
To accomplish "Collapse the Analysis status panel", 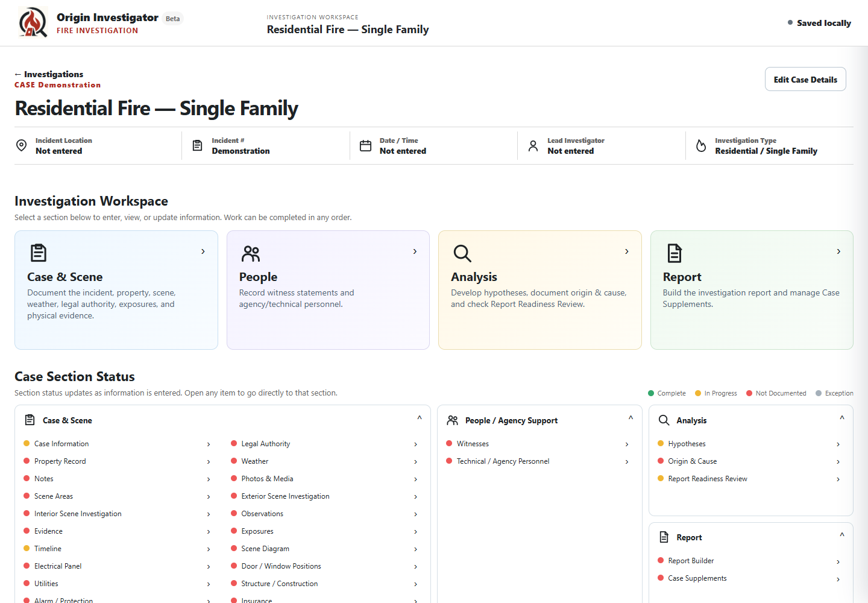I will [x=842, y=418].
